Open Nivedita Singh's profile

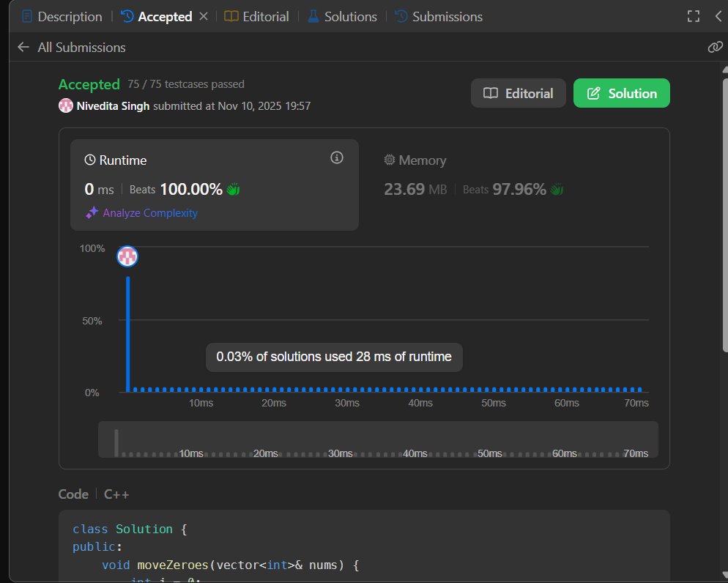[113, 105]
